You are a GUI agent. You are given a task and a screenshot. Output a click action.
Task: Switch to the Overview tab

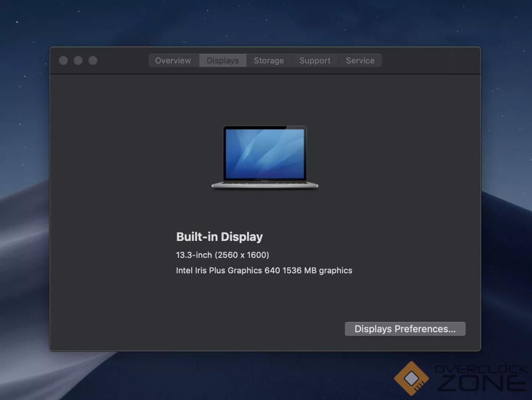click(173, 61)
